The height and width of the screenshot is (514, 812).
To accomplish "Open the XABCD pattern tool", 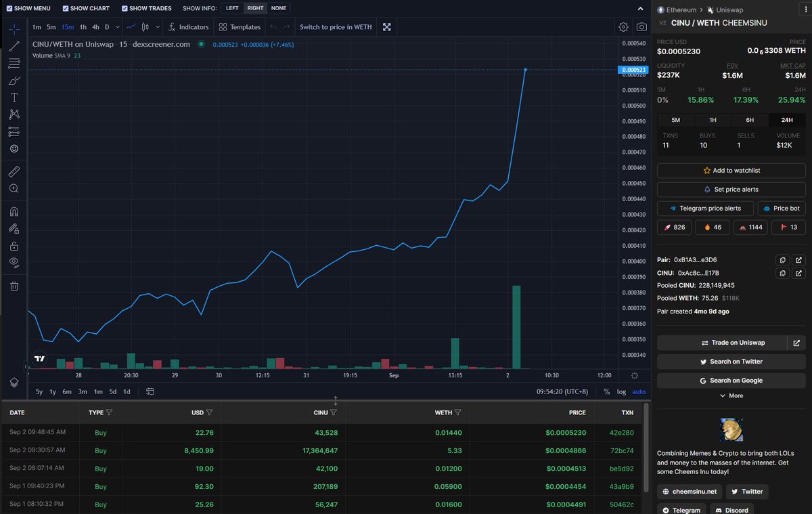I will point(14,114).
